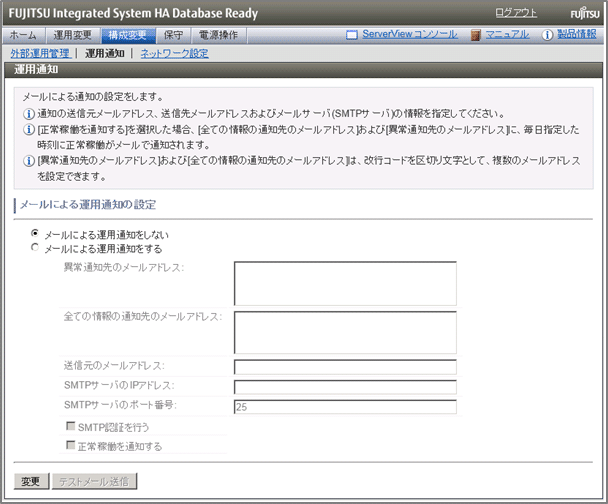Click the 変更 button
Viewport: 608px width, 504px height.
[x=31, y=482]
